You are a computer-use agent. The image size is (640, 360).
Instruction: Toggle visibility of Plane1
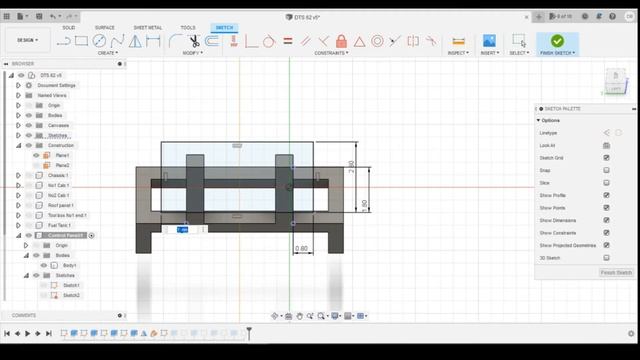tap(36, 155)
